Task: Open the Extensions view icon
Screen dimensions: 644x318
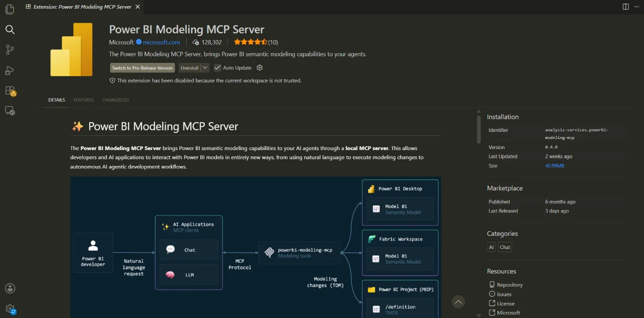Action: pos(10,91)
